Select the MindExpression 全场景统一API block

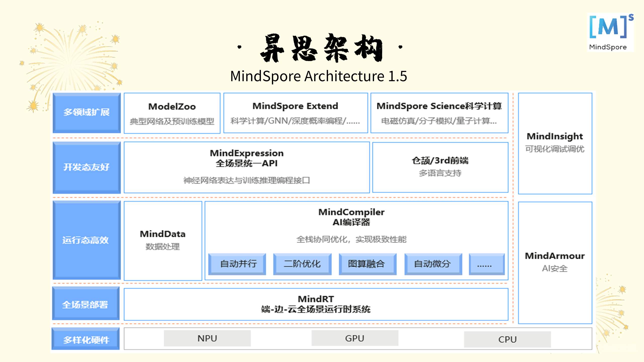tap(247, 167)
